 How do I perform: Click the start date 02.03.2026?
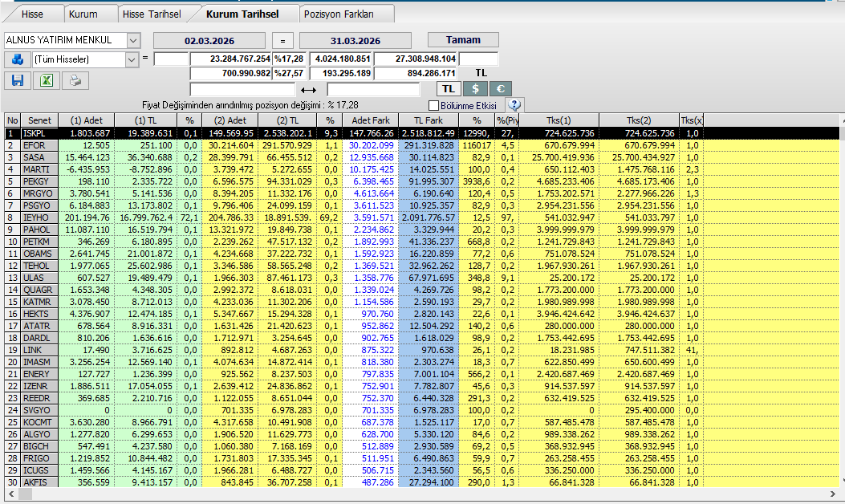point(209,40)
